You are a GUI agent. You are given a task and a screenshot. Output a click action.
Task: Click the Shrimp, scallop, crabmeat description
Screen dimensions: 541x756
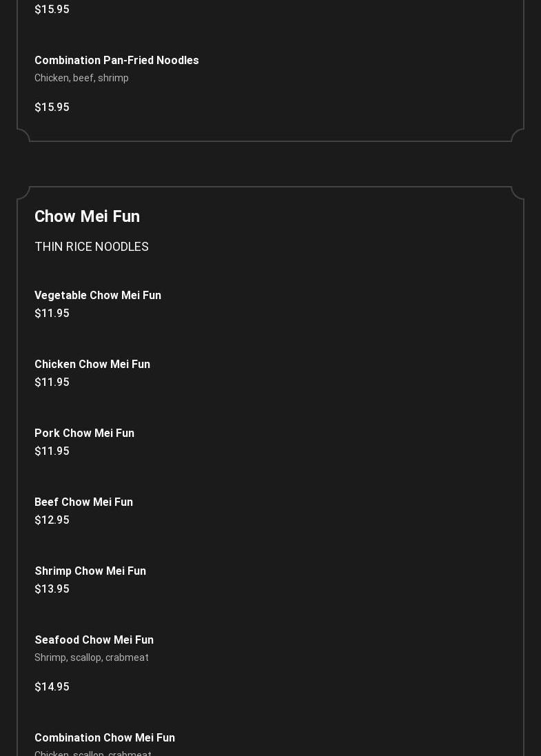(x=92, y=657)
